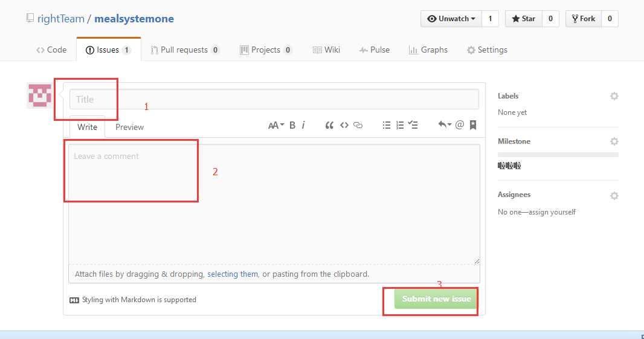Click the user avatar image

coord(39,95)
